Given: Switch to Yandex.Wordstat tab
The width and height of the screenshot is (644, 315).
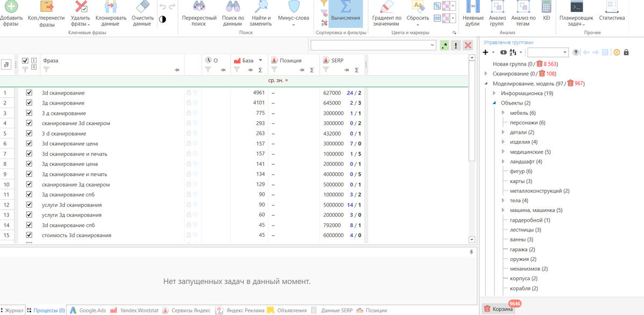Looking at the screenshot, I should click(x=134, y=310).
